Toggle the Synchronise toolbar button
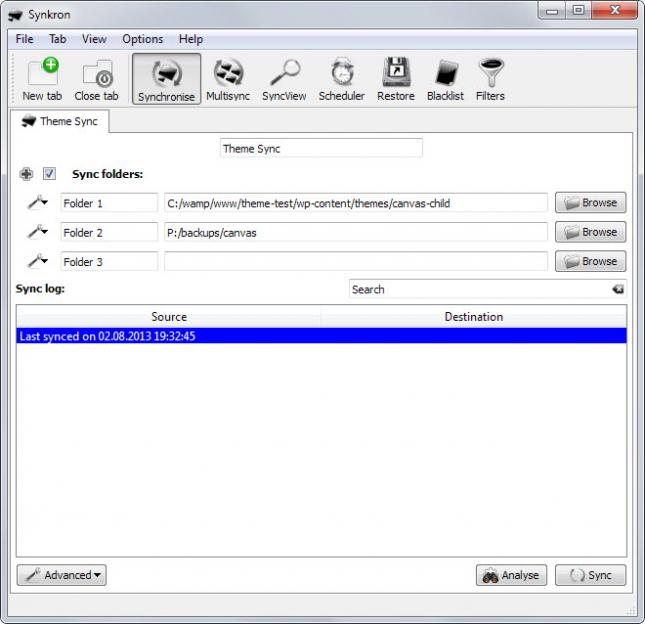Viewport: 645px width, 624px height. pyautogui.click(x=166, y=79)
